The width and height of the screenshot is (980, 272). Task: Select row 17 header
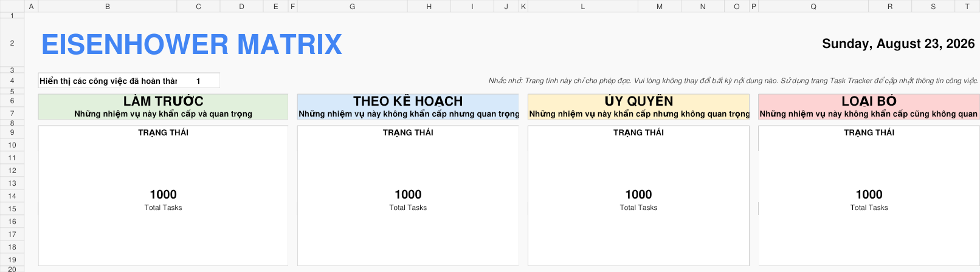point(12,234)
